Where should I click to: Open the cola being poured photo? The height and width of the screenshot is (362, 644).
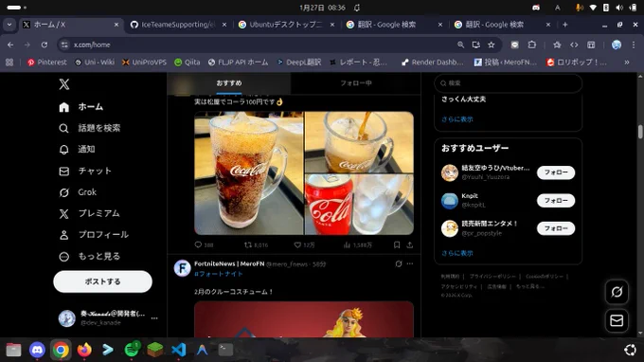[359, 142]
